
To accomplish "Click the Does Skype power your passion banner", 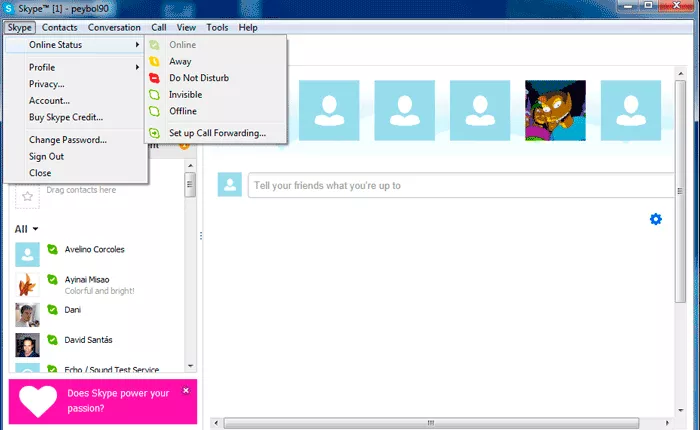I will 103,401.
